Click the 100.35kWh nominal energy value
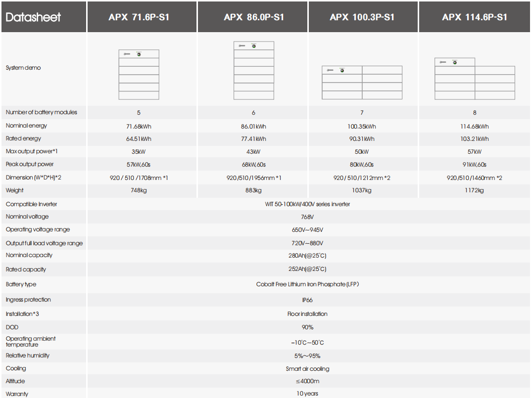 [x=362, y=127]
